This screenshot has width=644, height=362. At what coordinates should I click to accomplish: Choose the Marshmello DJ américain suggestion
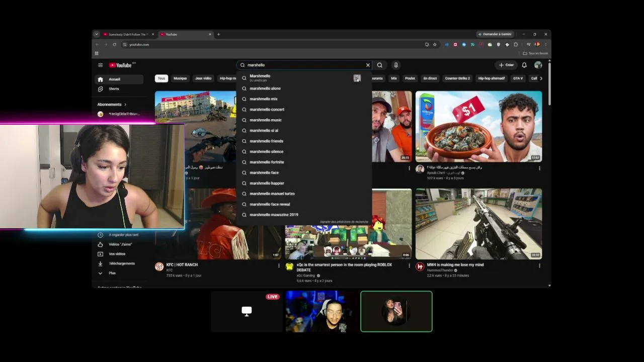(303, 78)
